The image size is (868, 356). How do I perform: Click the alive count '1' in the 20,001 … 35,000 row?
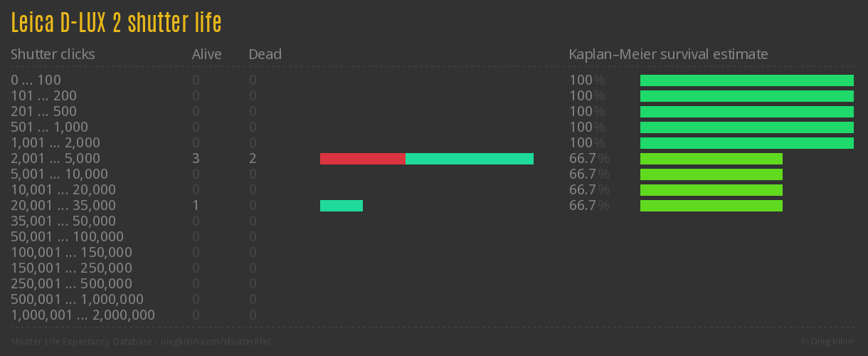coord(196,206)
